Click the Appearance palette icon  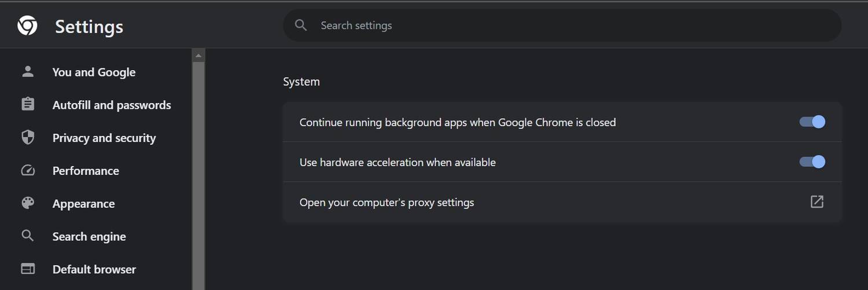[x=28, y=204]
